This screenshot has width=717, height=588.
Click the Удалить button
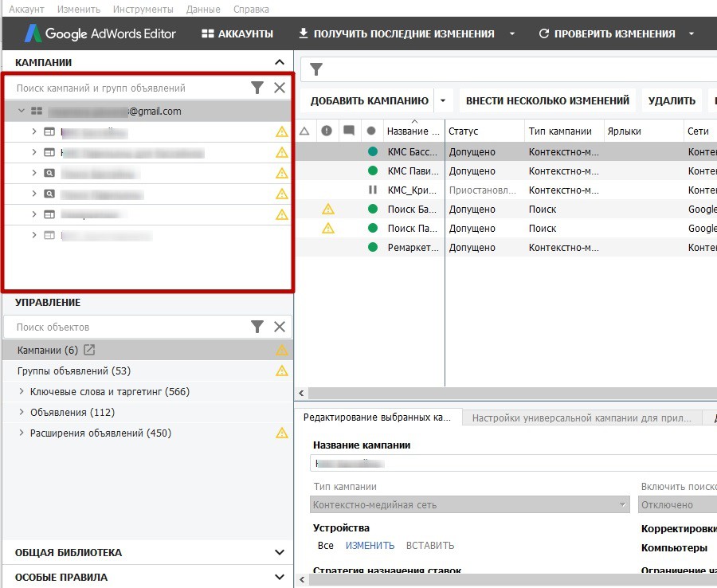[x=672, y=100]
